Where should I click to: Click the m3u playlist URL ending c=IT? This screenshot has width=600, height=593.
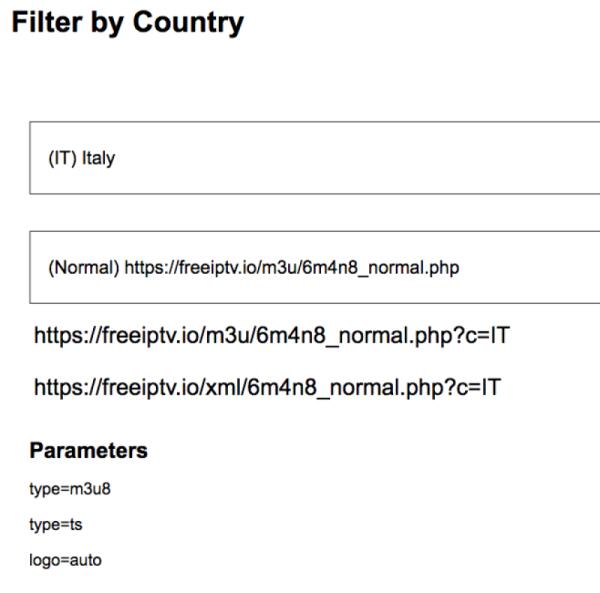click(x=272, y=336)
